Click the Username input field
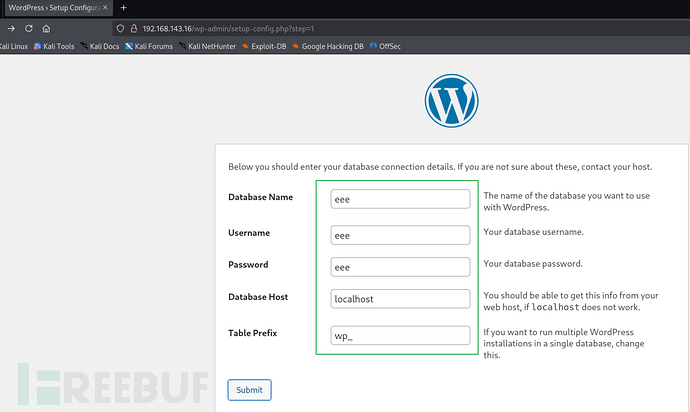690x412 pixels. click(x=400, y=235)
